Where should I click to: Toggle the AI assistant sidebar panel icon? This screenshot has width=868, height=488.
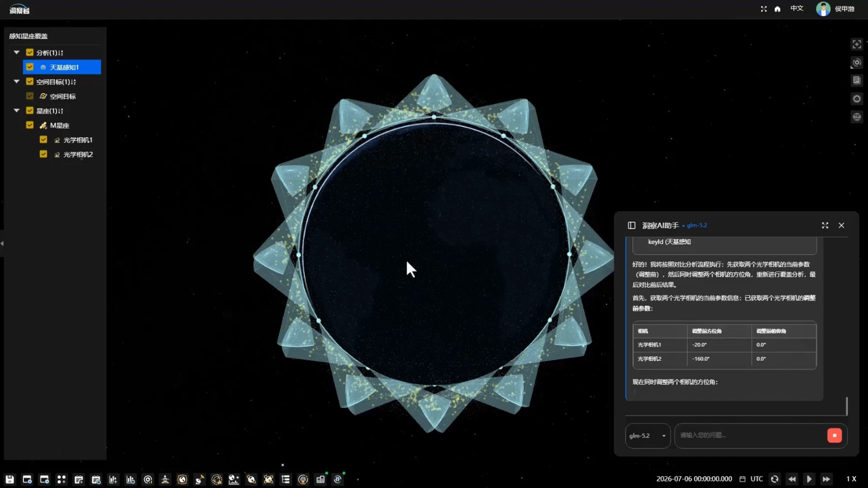click(x=631, y=226)
